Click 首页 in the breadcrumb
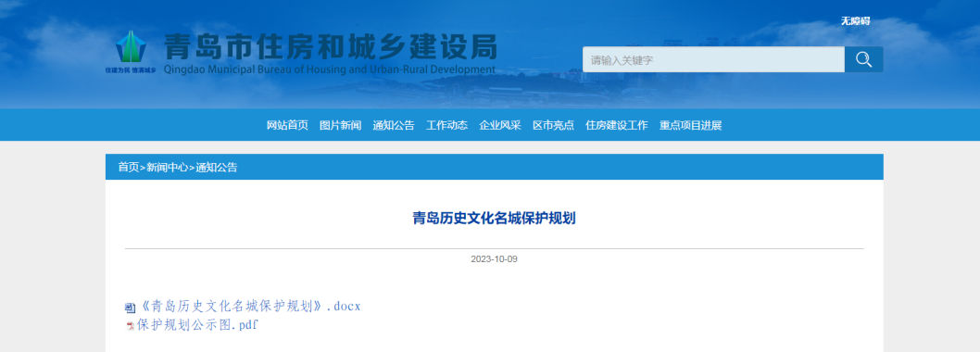Screen dimensions: 980x352 point(128,167)
